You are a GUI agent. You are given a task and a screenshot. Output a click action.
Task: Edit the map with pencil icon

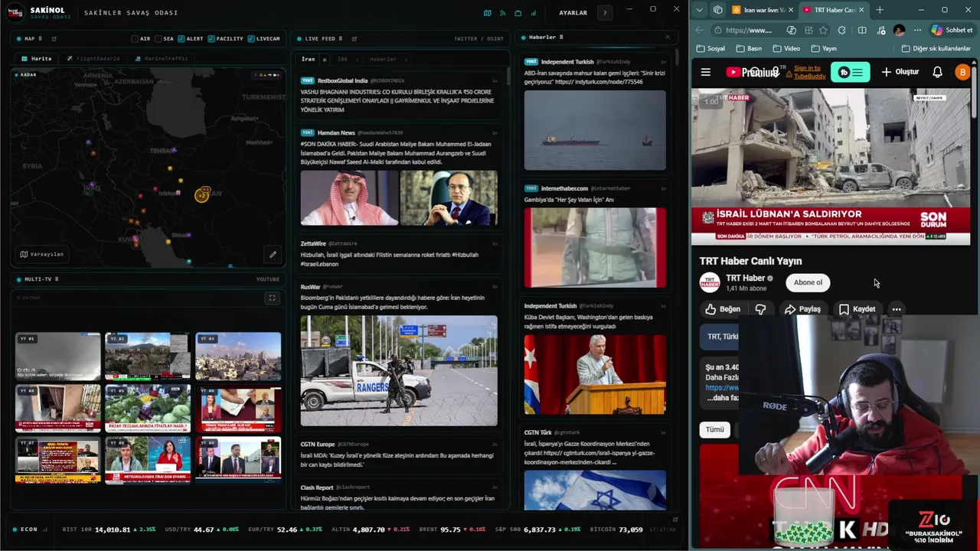272,254
